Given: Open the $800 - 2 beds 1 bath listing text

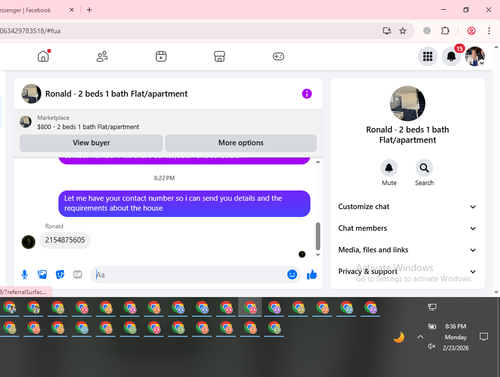Looking at the screenshot, I should pyautogui.click(x=88, y=127).
